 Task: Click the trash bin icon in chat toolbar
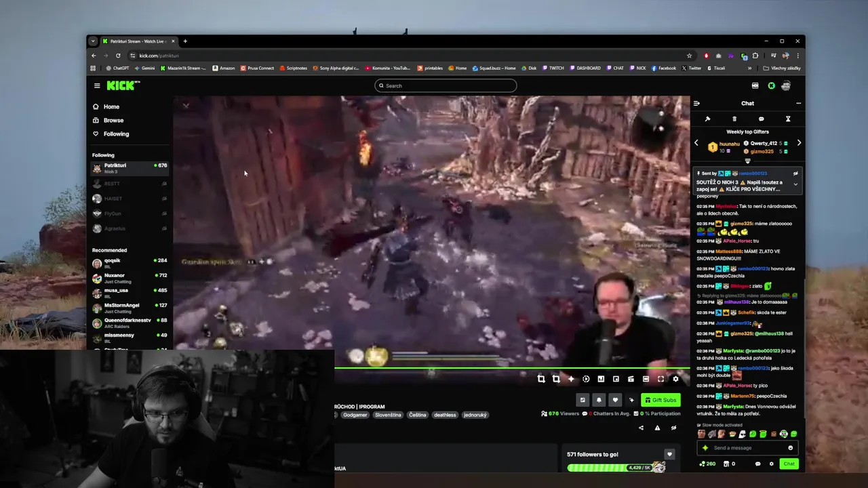click(734, 119)
